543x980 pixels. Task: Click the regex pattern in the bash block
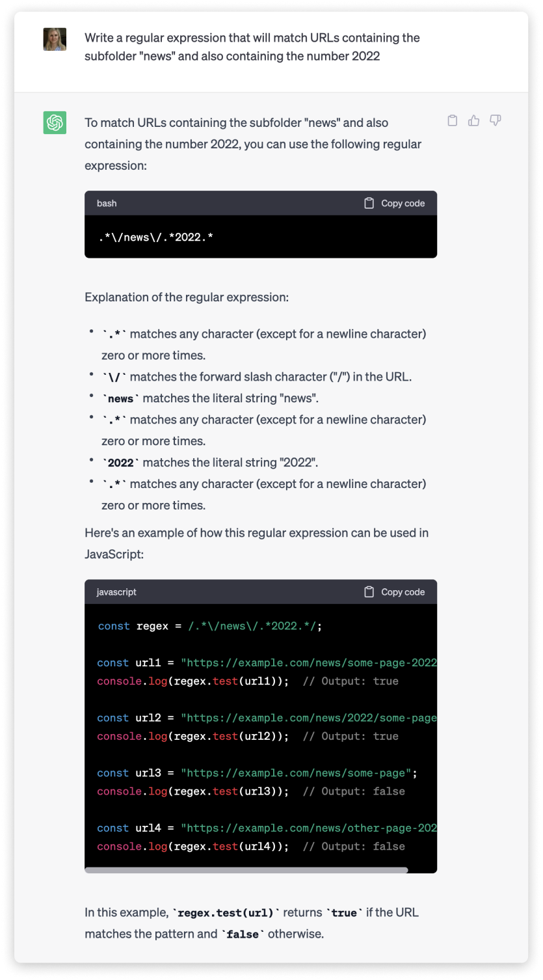coord(156,237)
